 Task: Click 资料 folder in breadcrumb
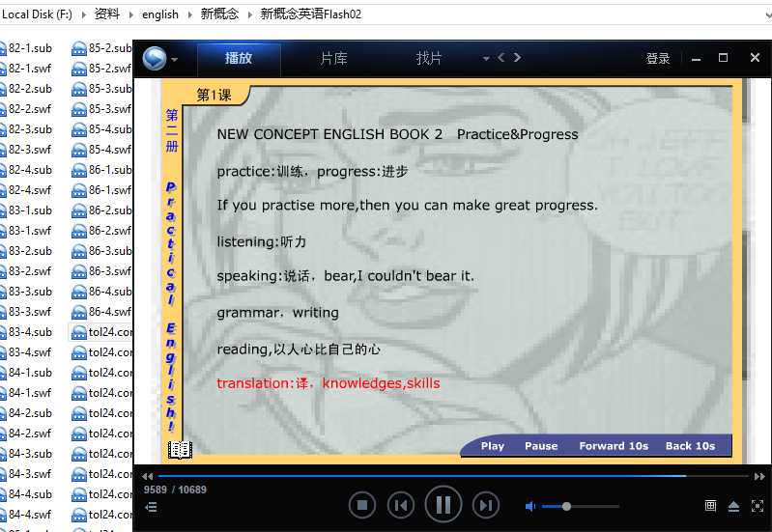(x=107, y=14)
